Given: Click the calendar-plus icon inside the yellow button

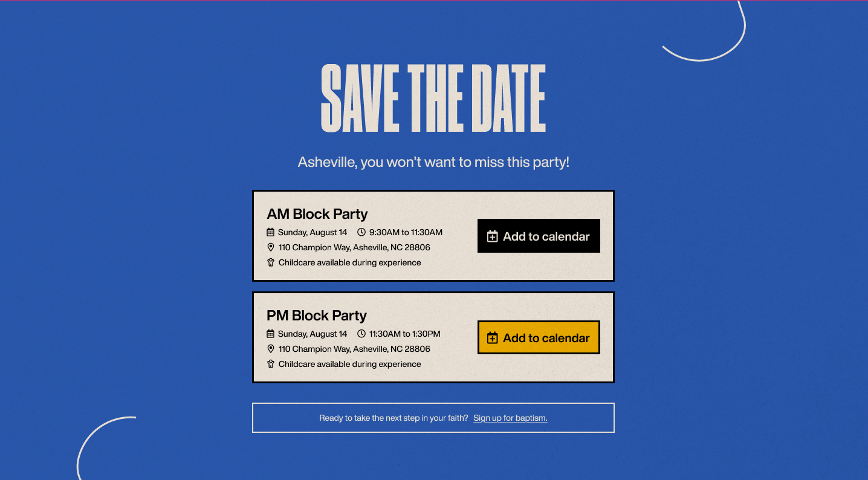Looking at the screenshot, I should coord(493,337).
